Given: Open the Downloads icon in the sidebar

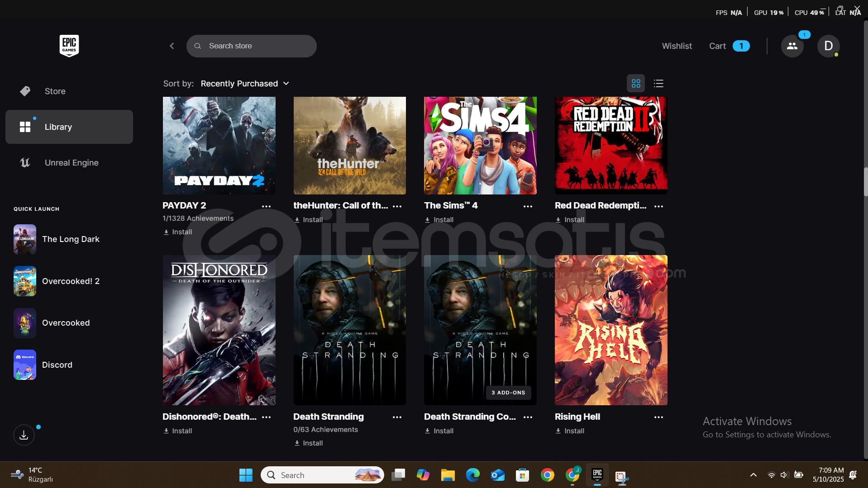Looking at the screenshot, I should 24,435.
